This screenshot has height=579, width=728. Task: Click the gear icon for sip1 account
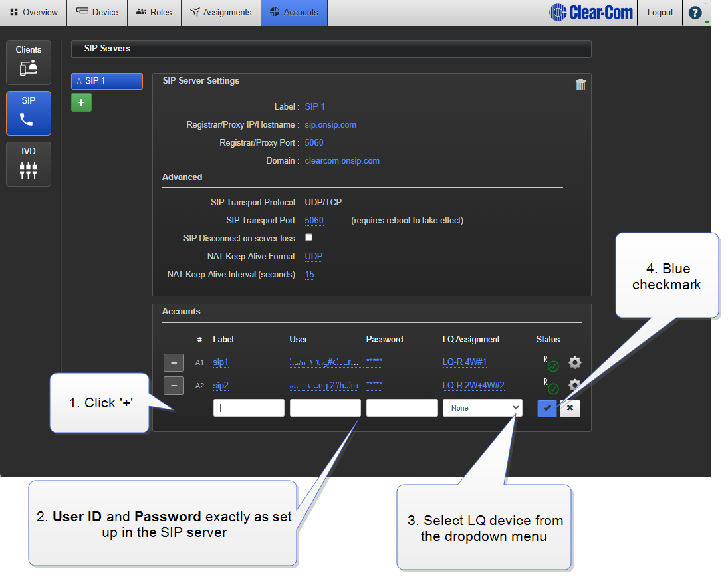click(x=575, y=362)
